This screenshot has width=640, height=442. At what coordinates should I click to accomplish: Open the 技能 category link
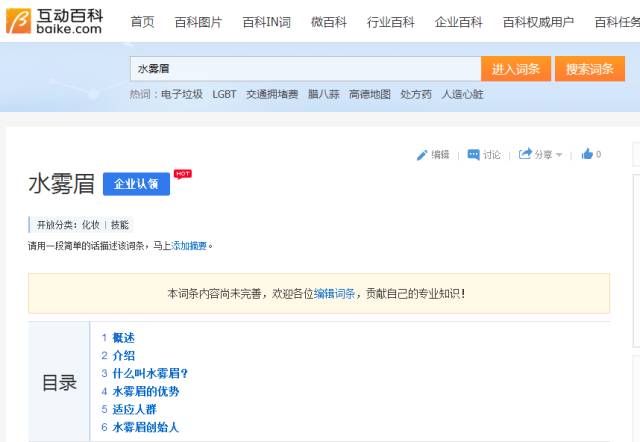[x=120, y=225]
